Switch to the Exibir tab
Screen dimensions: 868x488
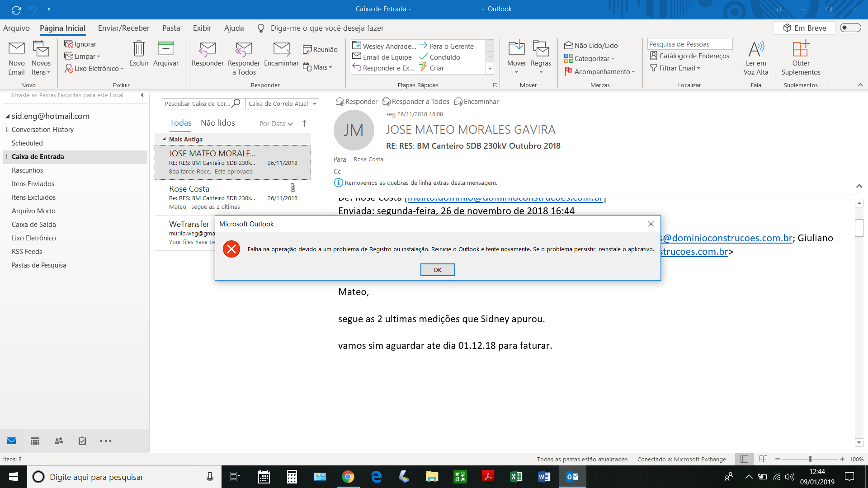click(202, 28)
